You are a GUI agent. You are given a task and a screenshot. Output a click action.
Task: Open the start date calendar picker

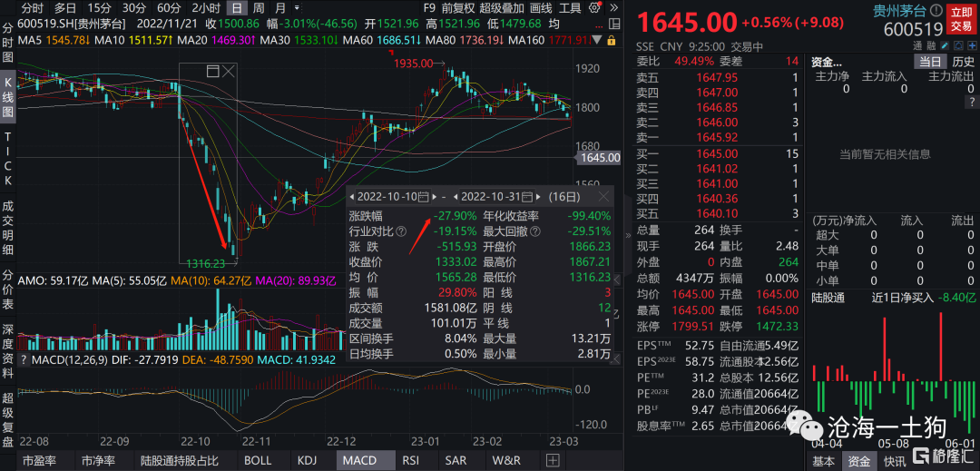click(424, 197)
